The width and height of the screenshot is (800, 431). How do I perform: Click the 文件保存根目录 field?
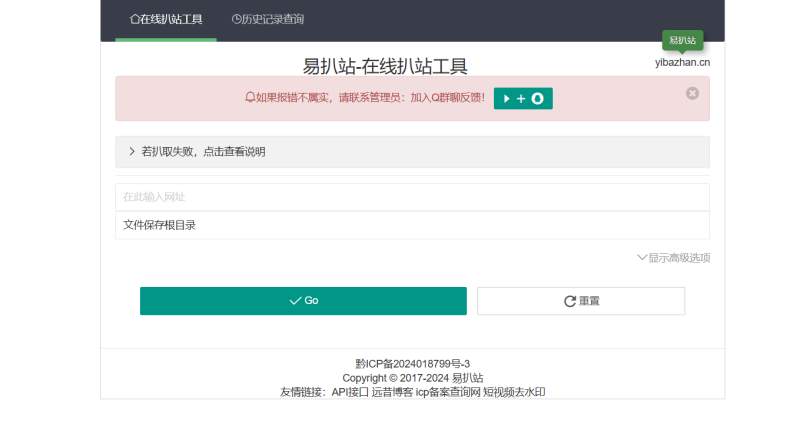pos(412,225)
